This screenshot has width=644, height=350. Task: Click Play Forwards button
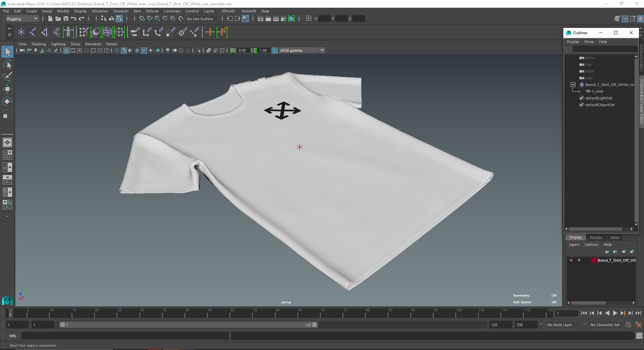coord(615,313)
